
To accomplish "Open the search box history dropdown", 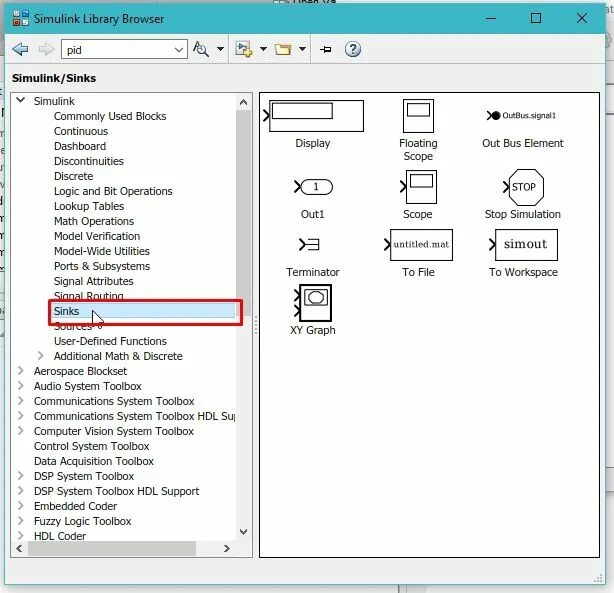I will [x=179, y=50].
